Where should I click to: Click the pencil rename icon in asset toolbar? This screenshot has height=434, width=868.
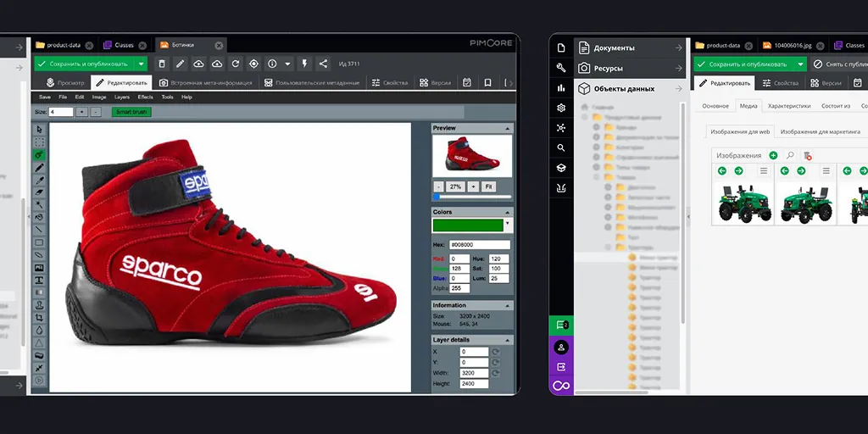(x=180, y=64)
